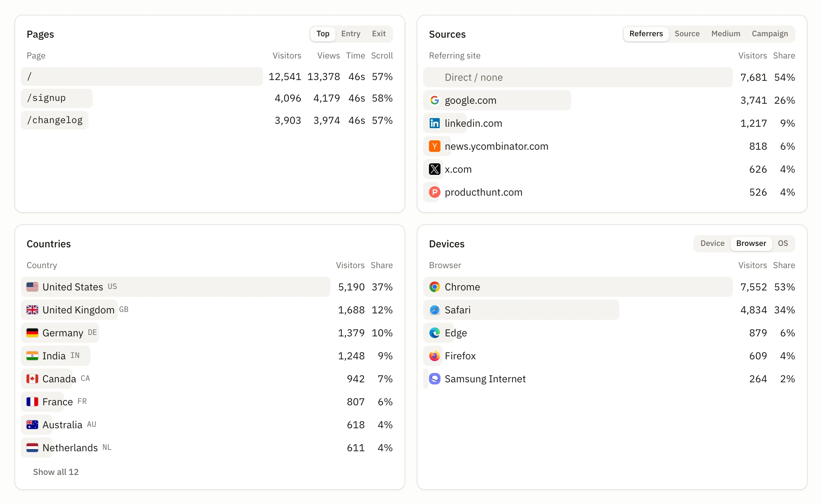
Task: Sort pages by Time column header
Action: pos(355,56)
